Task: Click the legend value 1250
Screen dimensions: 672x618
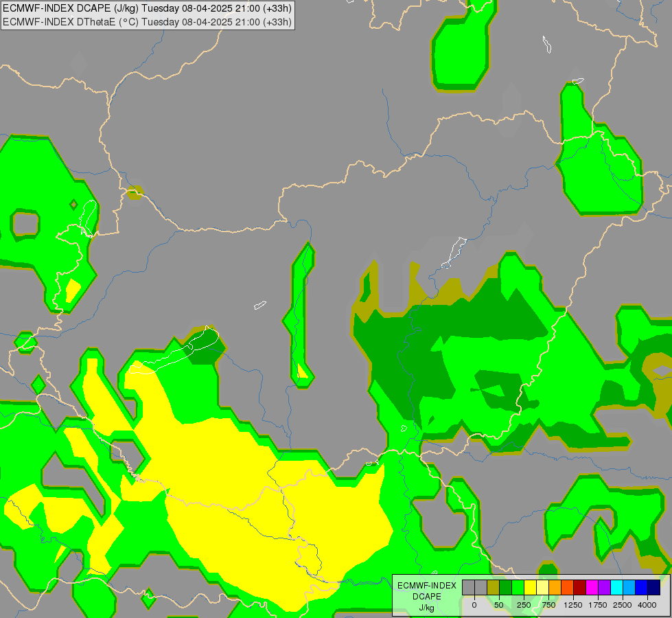Action: coord(573,605)
